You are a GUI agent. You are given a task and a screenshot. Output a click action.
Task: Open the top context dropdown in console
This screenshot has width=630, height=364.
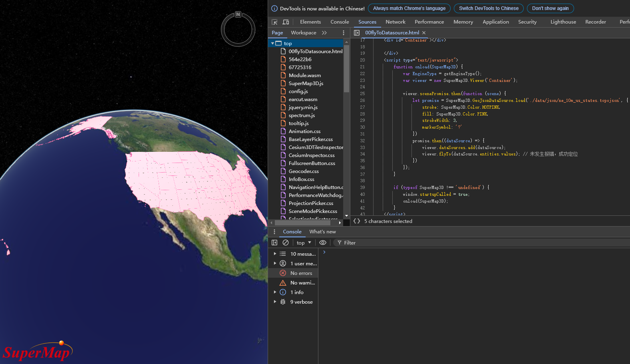304,243
